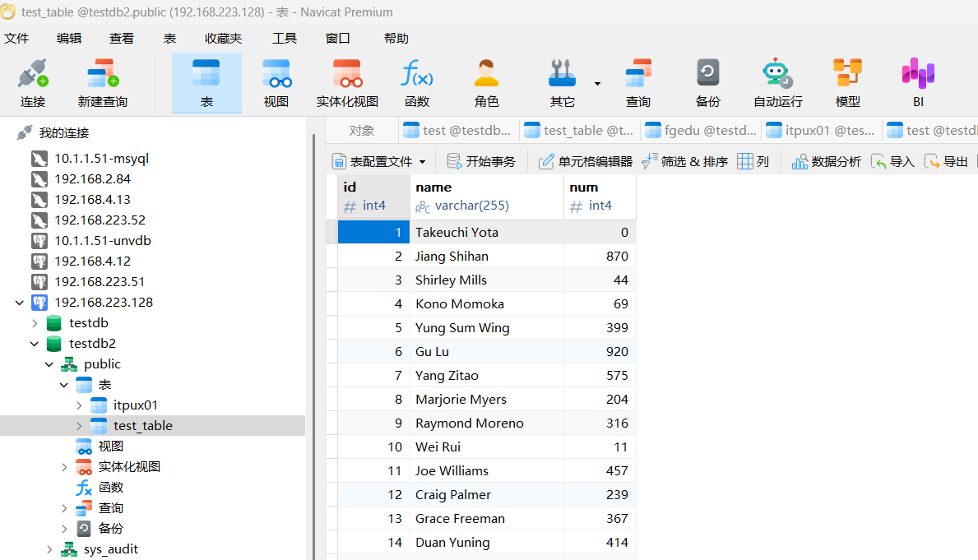Click the BI toolbar icon
This screenshot has height=560, width=978.
click(918, 82)
